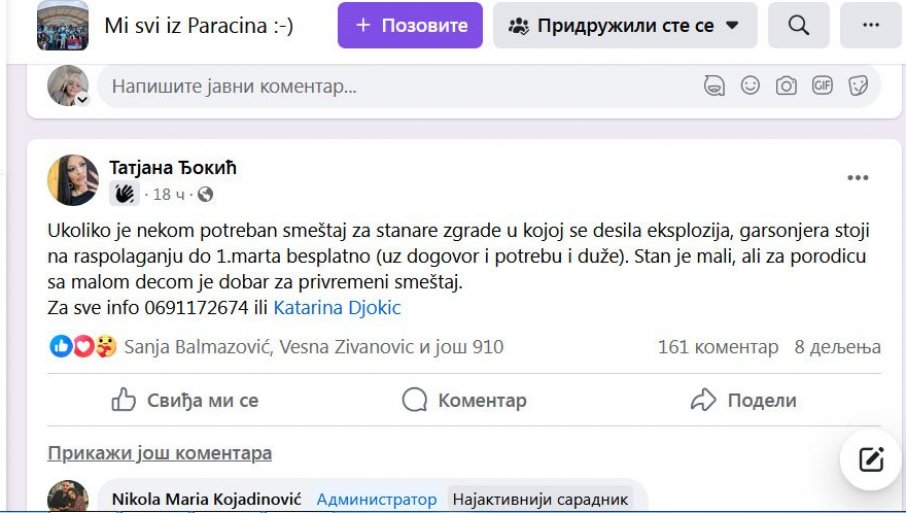Screen dimensions: 906x513
Task: Expand the Придружили сте се dropdown
Action: pyautogui.click(x=624, y=25)
